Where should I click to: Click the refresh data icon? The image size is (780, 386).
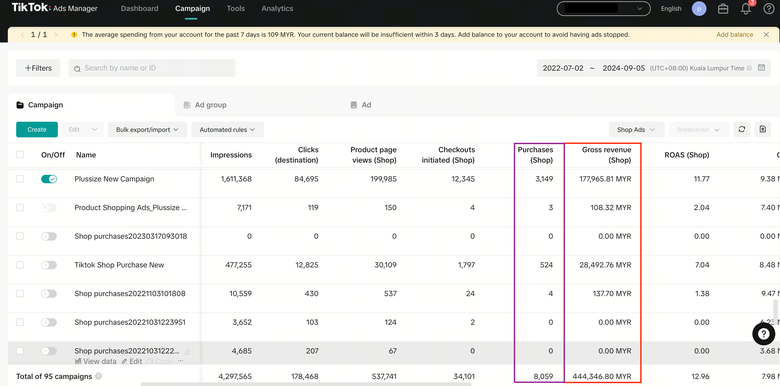pyautogui.click(x=742, y=129)
